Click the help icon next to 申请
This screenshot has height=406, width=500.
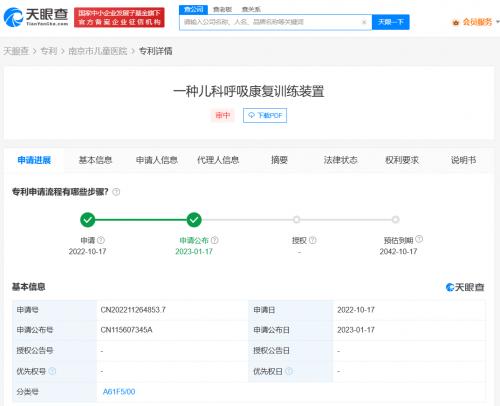(x=101, y=240)
